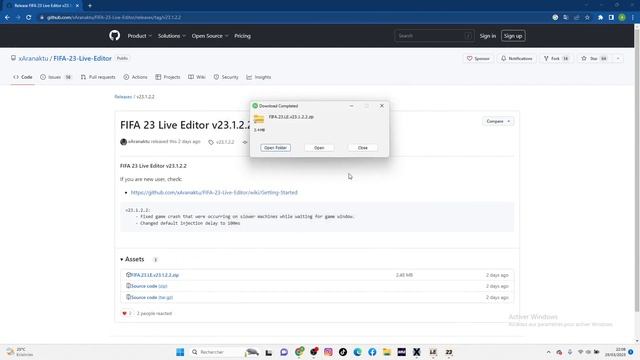
Task: Open the xAranaktu author avatar
Action: point(123,142)
